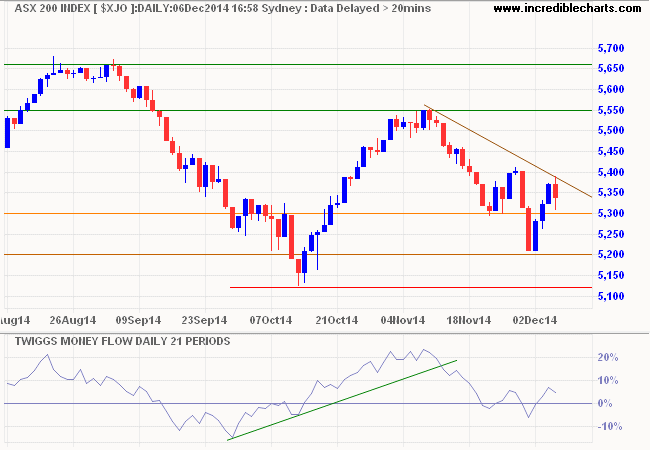Click the 02Dec14 date label
The height and width of the screenshot is (450, 650).
[535, 320]
